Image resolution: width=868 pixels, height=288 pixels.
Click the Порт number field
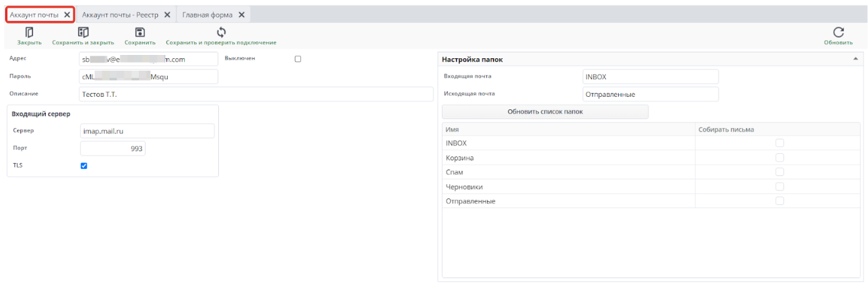[x=112, y=149]
